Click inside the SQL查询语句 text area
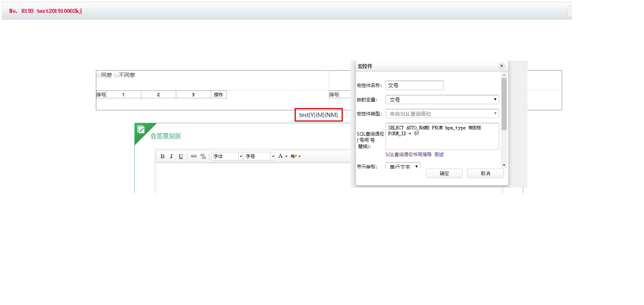This screenshot has width=644, height=305. pyautogui.click(x=442, y=136)
